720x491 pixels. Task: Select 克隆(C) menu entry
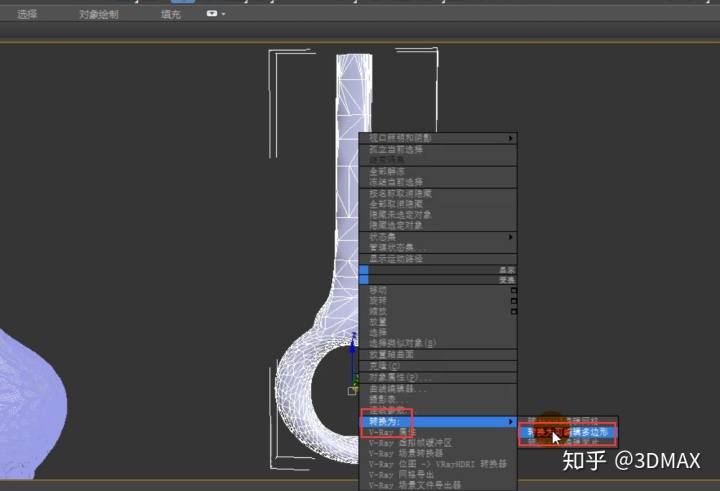[x=438, y=366]
